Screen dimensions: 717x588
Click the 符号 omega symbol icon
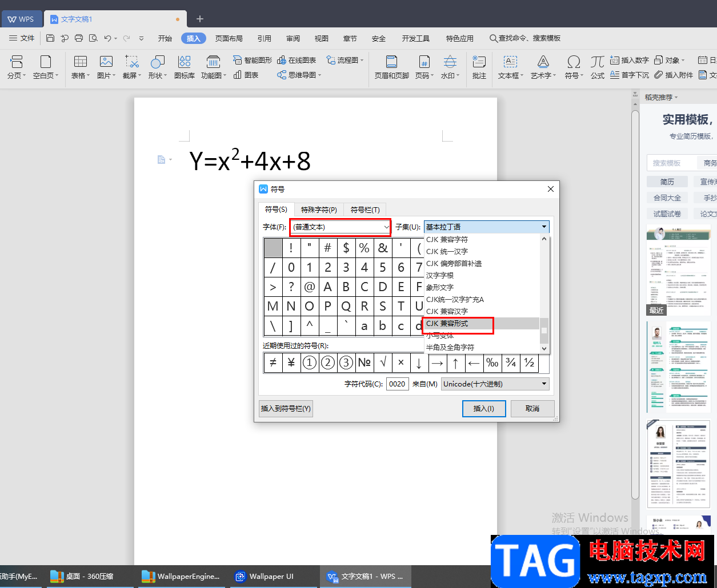click(574, 62)
